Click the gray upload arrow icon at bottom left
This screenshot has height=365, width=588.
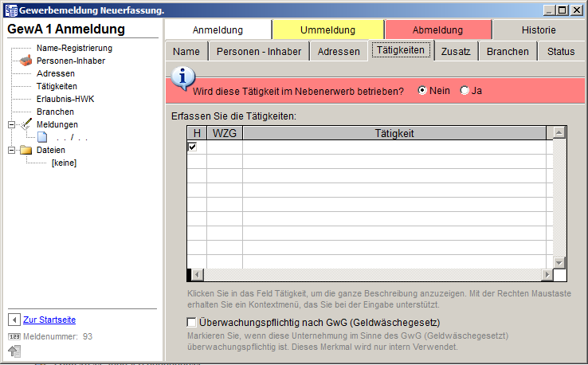tap(14, 351)
